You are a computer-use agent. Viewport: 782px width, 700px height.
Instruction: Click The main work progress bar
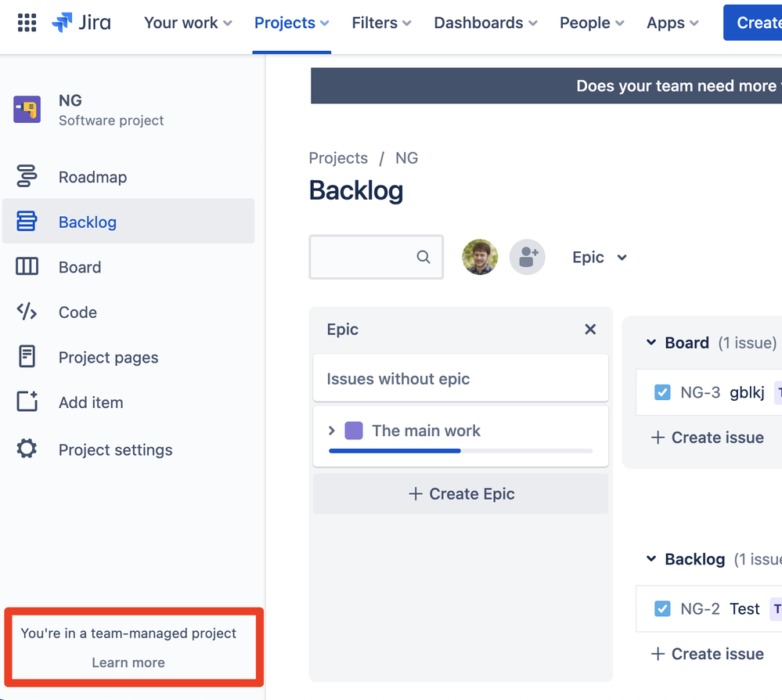461,450
